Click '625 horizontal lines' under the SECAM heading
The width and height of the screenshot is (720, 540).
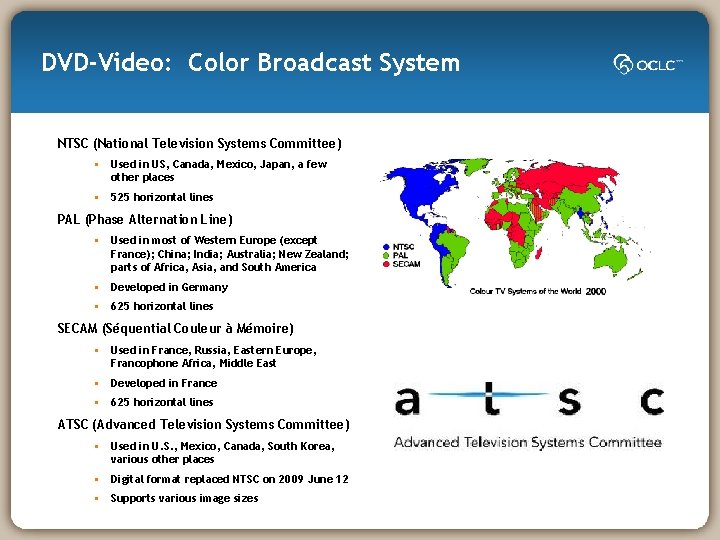click(x=162, y=402)
